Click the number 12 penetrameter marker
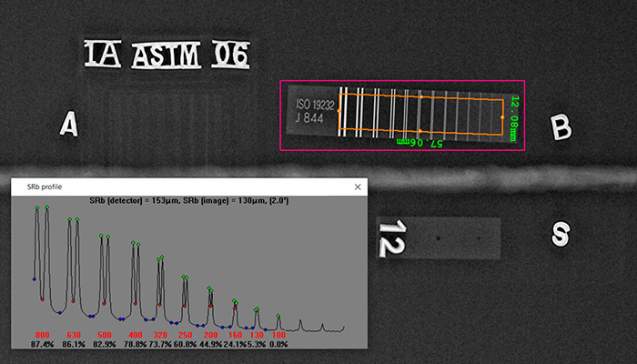The height and width of the screenshot is (364, 637). (x=393, y=238)
